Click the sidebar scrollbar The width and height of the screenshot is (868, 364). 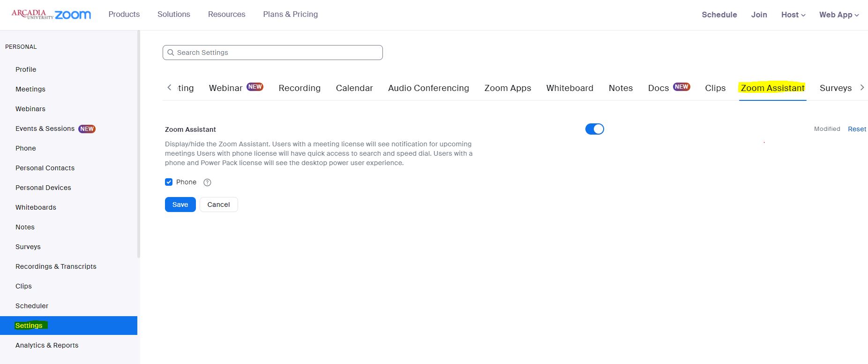pyautogui.click(x=139, y=144)
